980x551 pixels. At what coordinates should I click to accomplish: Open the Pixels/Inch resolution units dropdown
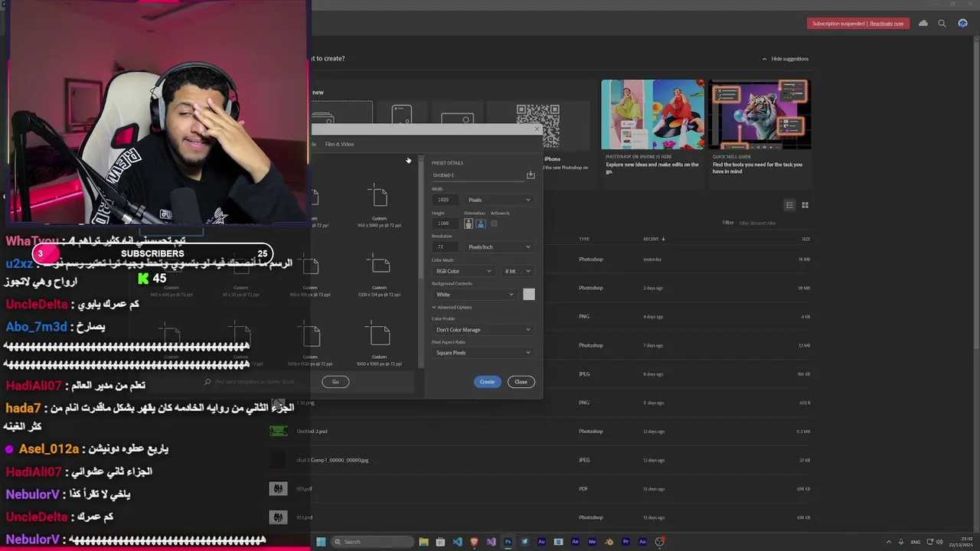[x=498, y=247]
